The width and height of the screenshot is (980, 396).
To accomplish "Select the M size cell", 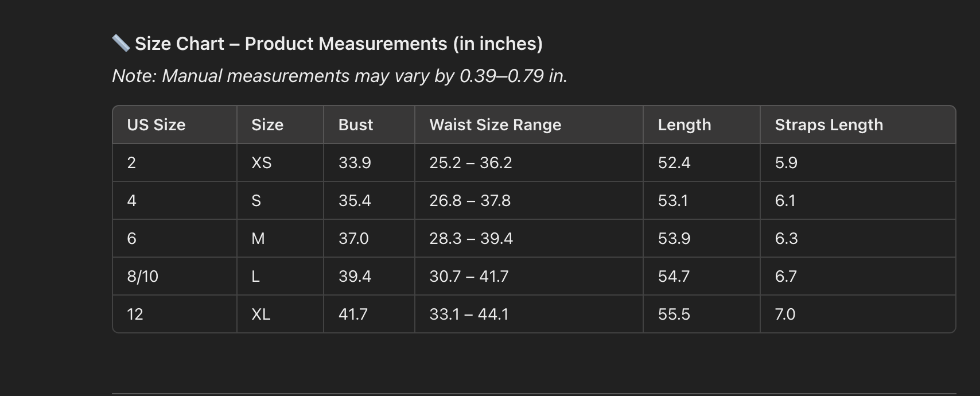I will pyautogui.click(x=258, y=239).
